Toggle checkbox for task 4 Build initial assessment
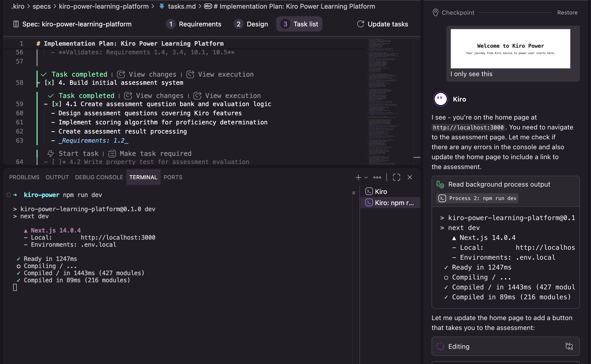 pos(49,83)
